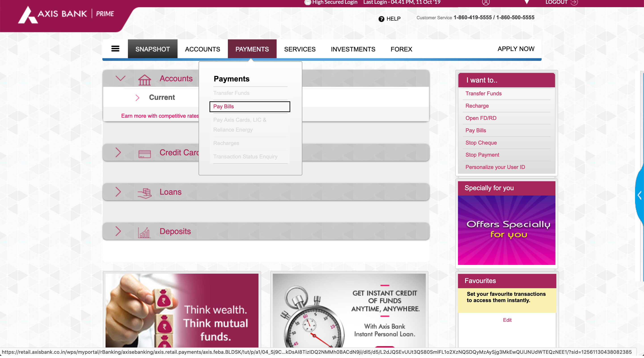Screen dimensions: 644x358
Task: Click the Accounts bank building icon
Action: (144, 80)
